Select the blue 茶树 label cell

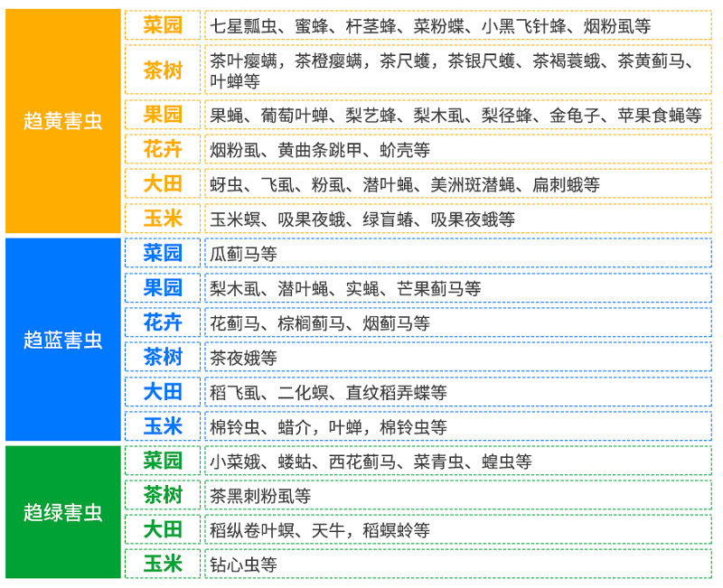pyautogui.click(x=163, y=357)
